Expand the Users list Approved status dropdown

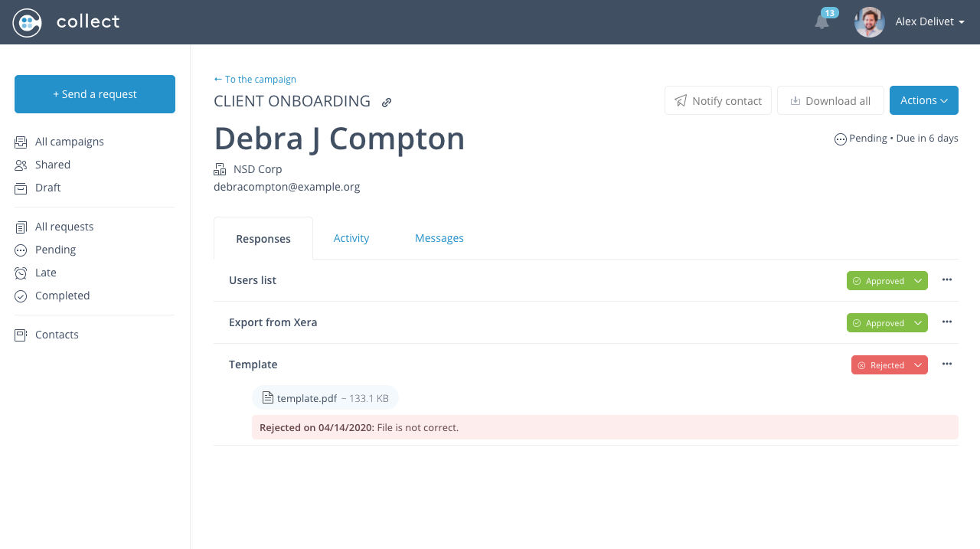918,281
